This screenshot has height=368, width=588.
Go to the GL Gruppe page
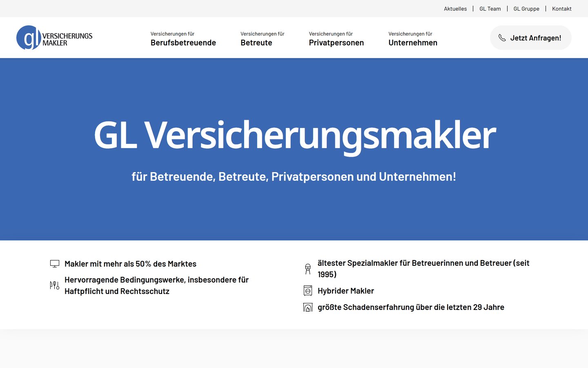tap(526, 9)
